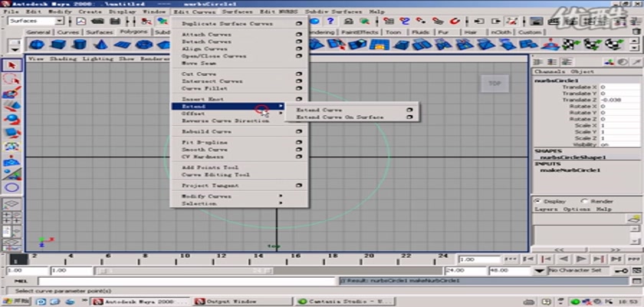This screenshot has width=644, height=307.
Task: Click the TOP view cube label
Action: click(x=495, y=84)
